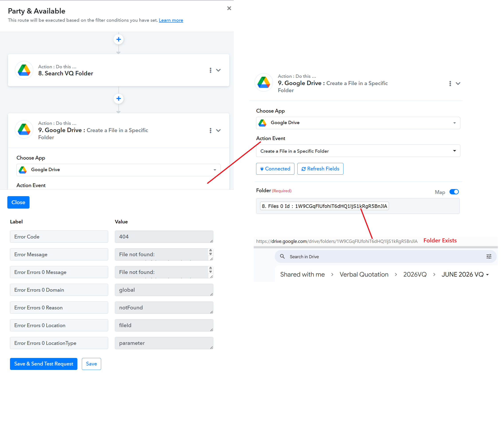Toggle the Folder Map switch off
Viewport: 504px width, 424px height.
(454, 192)
